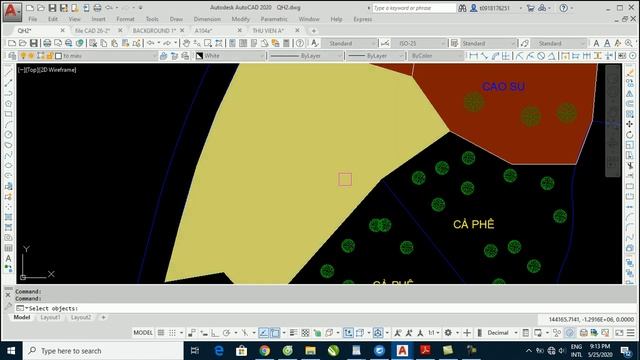Select the Move tool in Modify toolbar
This screenshot has height=360, width=640.
[630, 124]
